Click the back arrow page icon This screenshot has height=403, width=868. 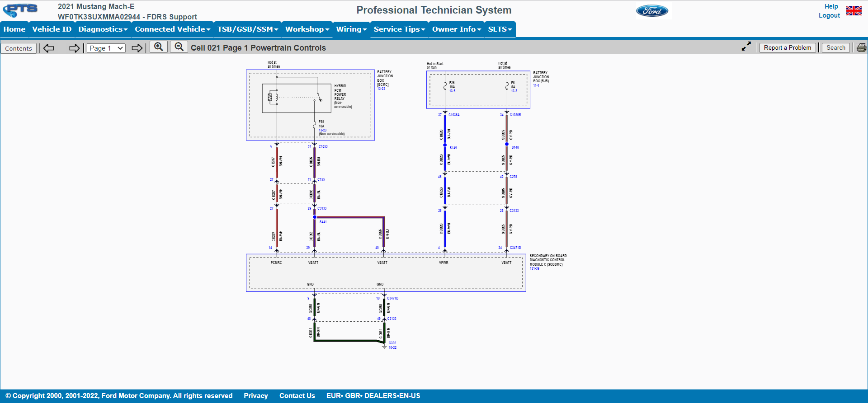tap(49, 48)
